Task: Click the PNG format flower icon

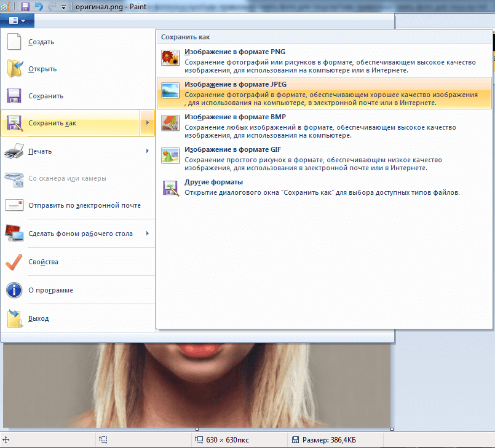Action: [x=170, y=58]
